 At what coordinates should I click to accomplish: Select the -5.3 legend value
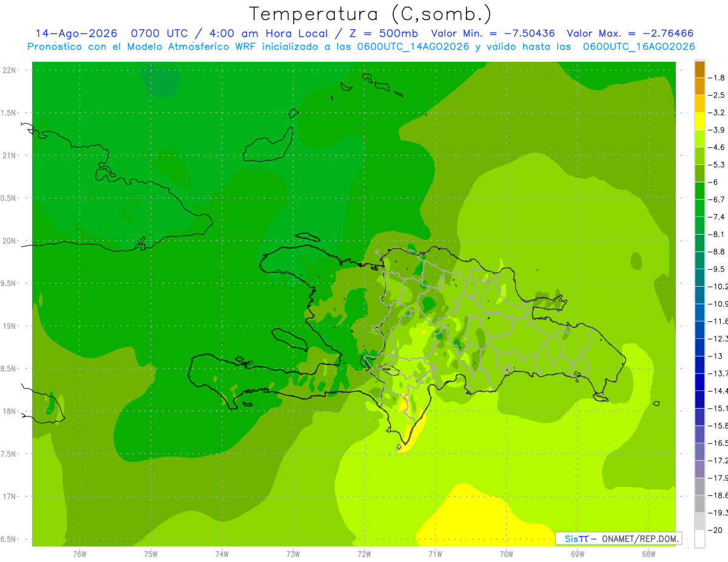(x=716, y=164)
